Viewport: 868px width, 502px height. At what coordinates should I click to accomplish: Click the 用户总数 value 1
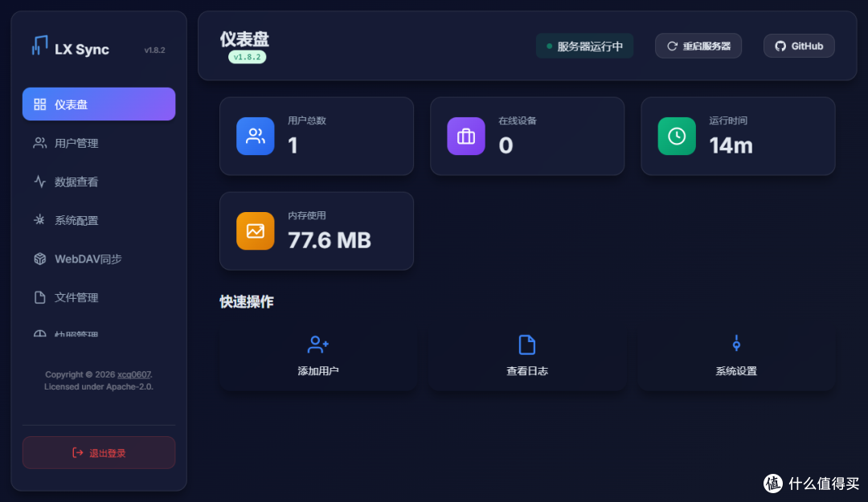pos(293,145)
